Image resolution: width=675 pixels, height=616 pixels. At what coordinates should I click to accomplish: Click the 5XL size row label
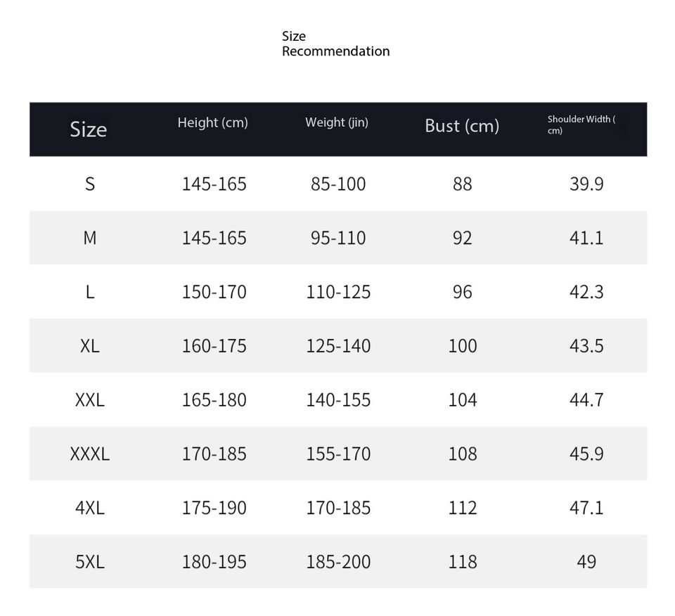90,562
